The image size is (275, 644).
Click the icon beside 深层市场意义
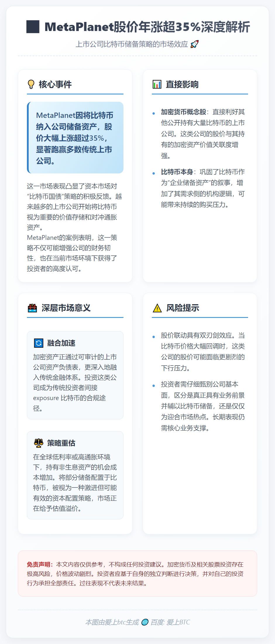click(x=32, y=308)
